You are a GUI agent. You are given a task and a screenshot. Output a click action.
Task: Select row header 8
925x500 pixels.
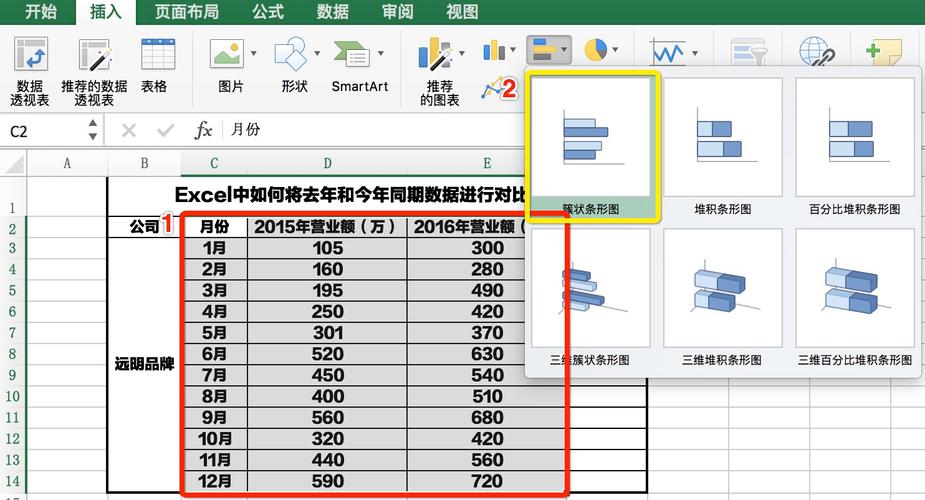pos(13,354)
